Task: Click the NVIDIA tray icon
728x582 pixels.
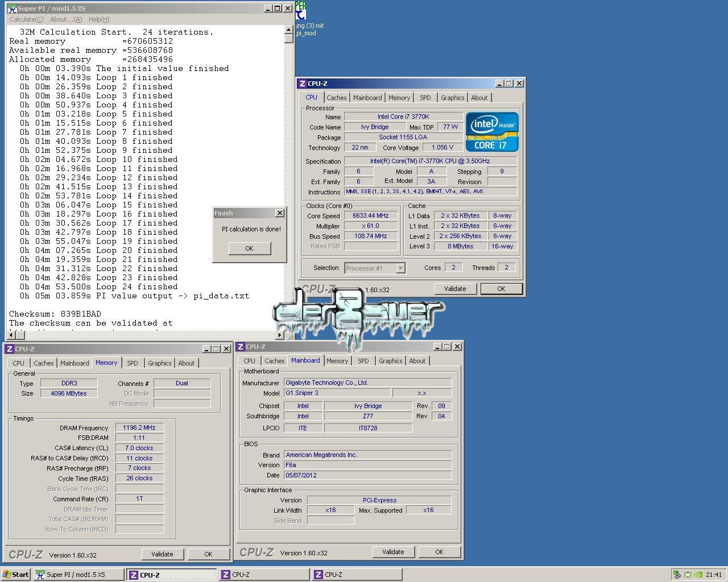Action: pos(698,575)
